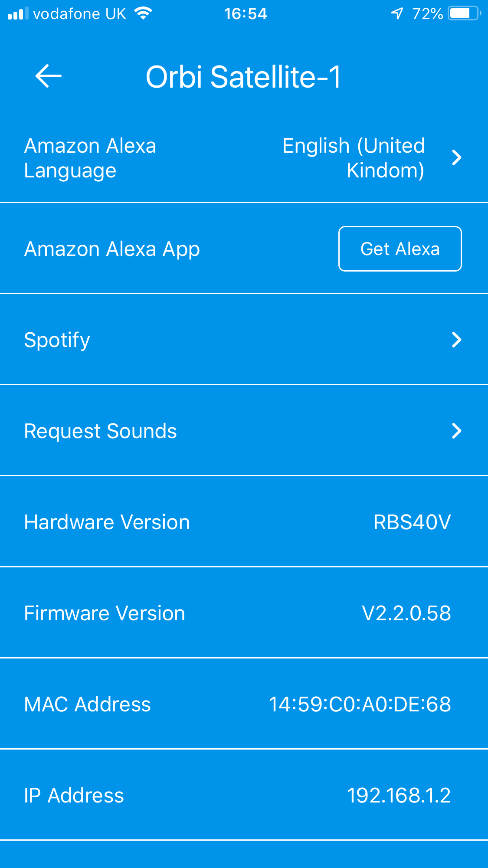The height and width of the screenshot is (868, 488).
Task: Tap the Amazon Alexa App label
Action: pos(112,249)
